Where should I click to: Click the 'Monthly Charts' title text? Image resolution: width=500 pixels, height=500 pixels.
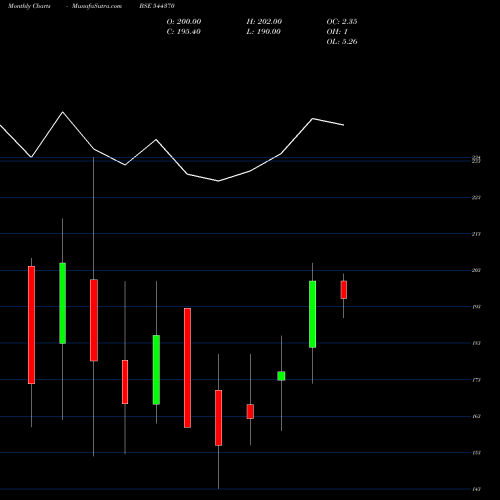(29, 6)
